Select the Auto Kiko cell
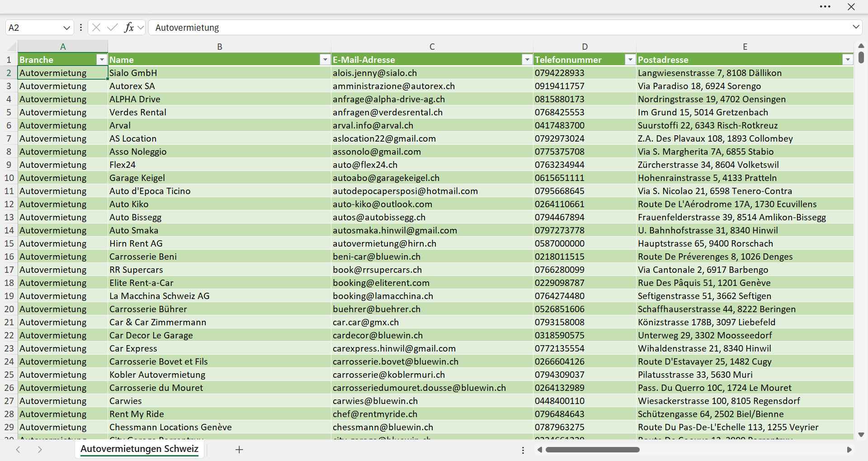The width and height of the screenshot is (868, 461). [220, 204]
